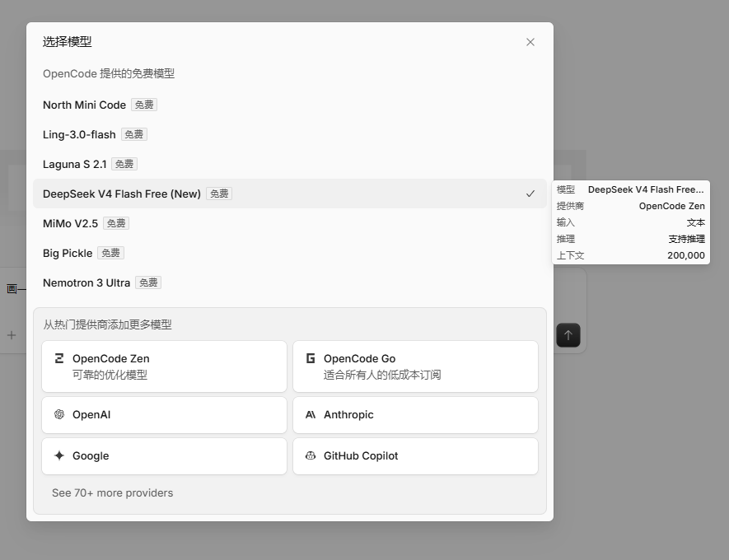Click the 可靠的优化模型 description

[110, 375]
